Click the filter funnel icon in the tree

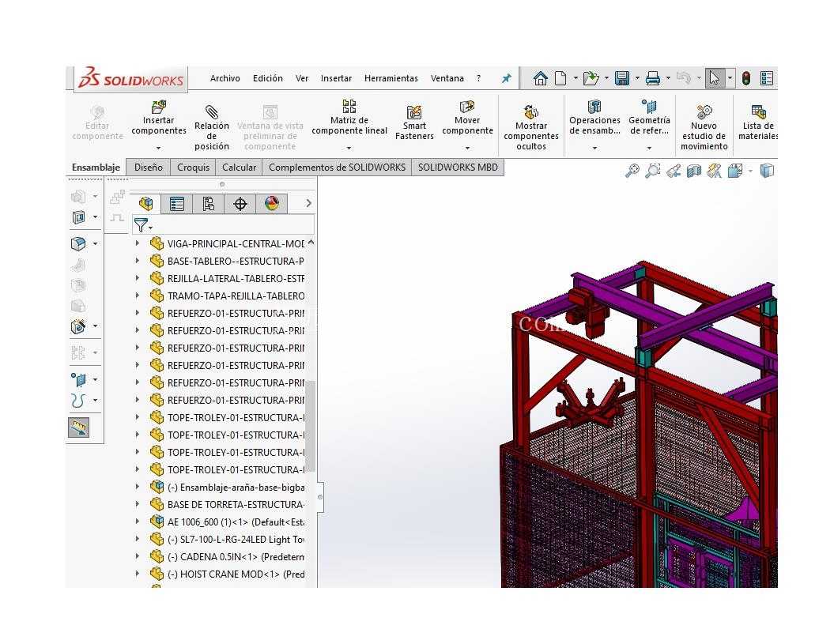point(141,225)
